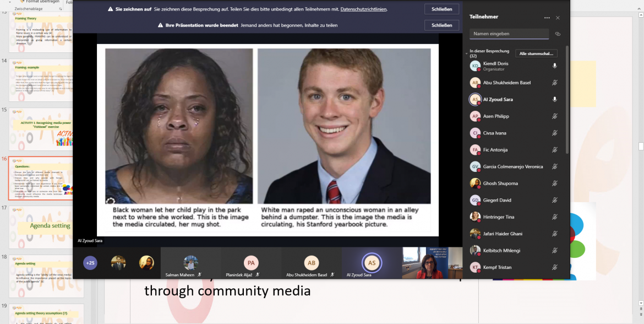Image resolution: width=644 pixels, height=324 pixels.
Task: Click 'Alle stummschal...' mute-all button
Action: [537, 53]
